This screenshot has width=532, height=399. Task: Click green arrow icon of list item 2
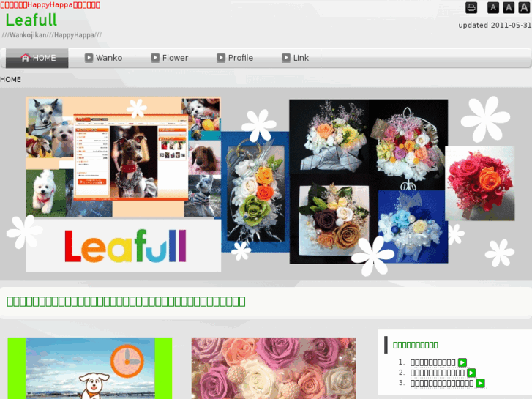[471, 373]
